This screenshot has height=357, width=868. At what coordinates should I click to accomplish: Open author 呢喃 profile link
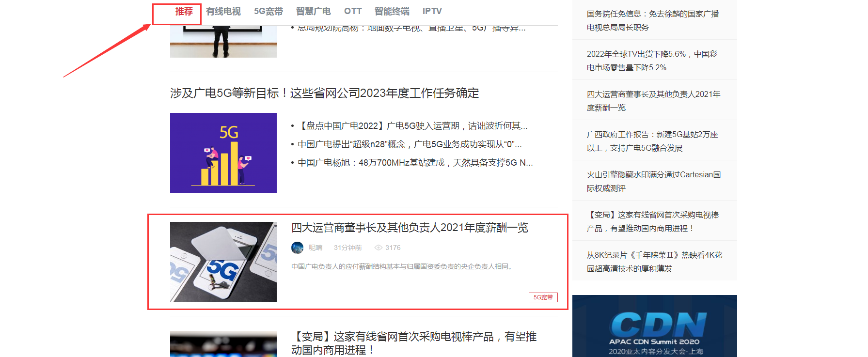click(316, 248)
